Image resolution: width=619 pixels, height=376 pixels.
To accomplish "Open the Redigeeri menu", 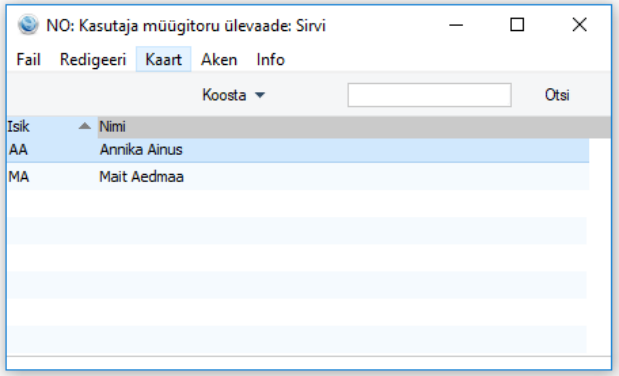I will pos(93,60).
